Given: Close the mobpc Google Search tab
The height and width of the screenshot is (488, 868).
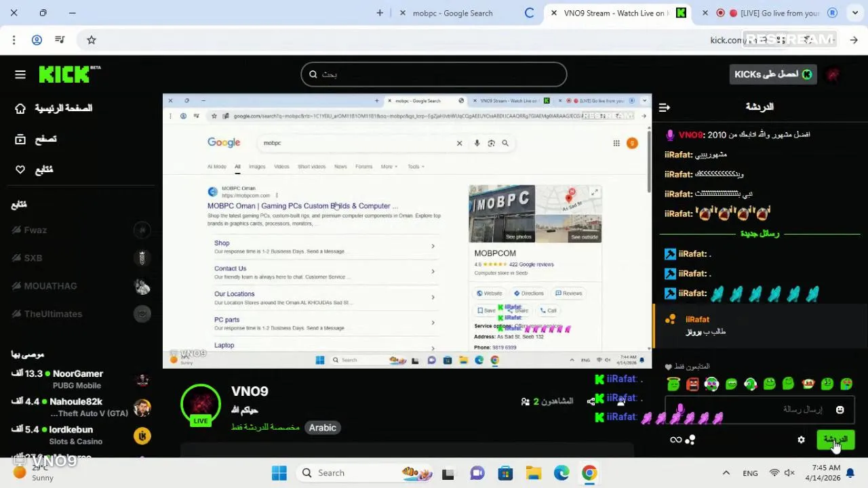Looking at the screenshot, I should point(403,13).
